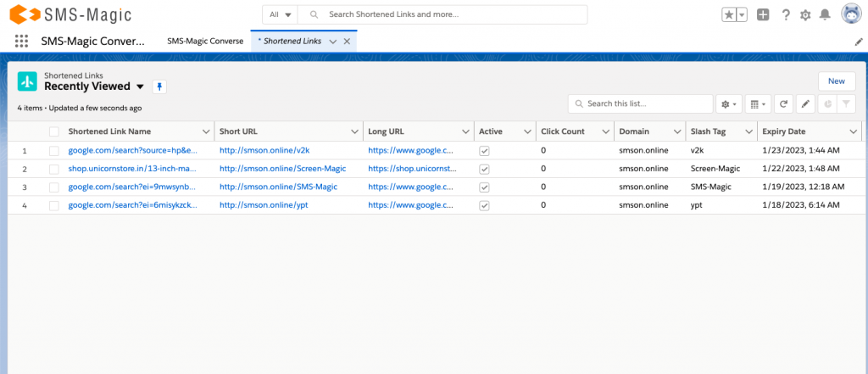Select the row 1 checkbox

[53, 151]
